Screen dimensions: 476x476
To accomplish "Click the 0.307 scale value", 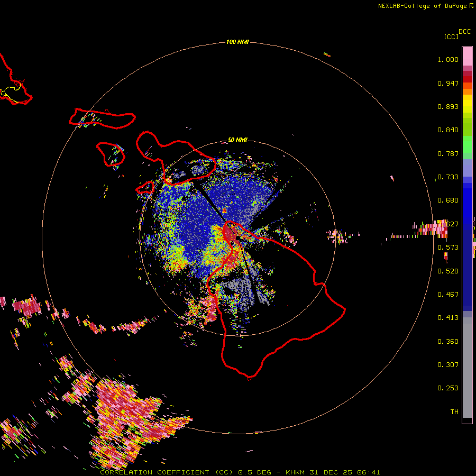I will 448,365.
